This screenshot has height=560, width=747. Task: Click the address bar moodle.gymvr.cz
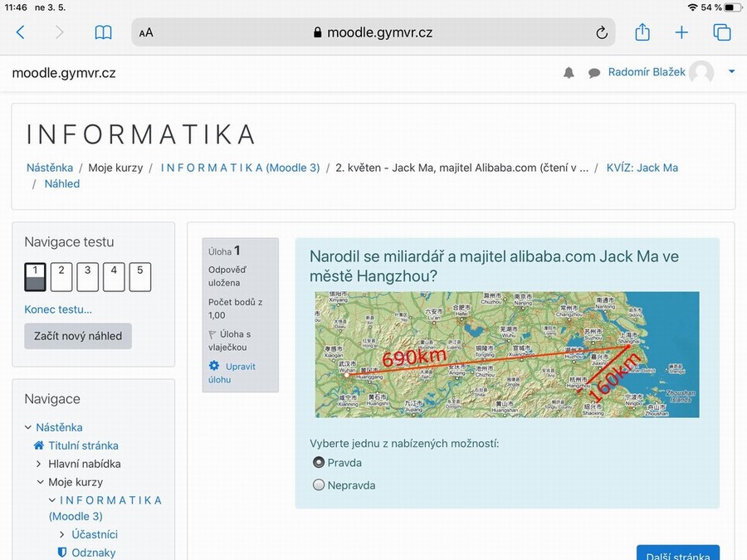tap(373, 32)
